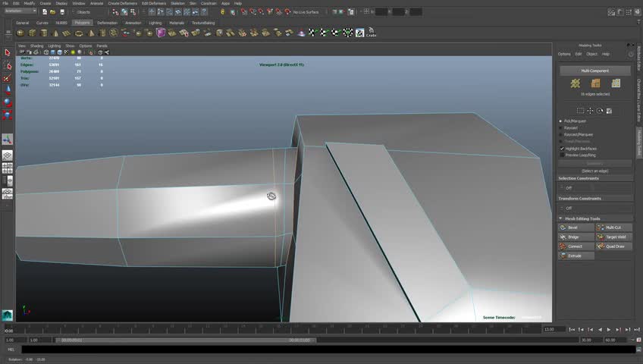Select the Quad Draw tool
This screenshot has width=643, height=364.
(613, 246)
